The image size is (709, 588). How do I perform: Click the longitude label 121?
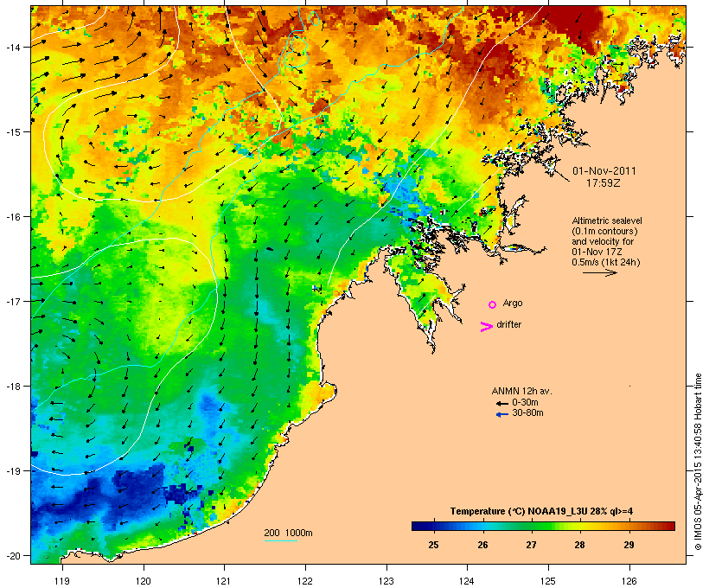point(224,581)
